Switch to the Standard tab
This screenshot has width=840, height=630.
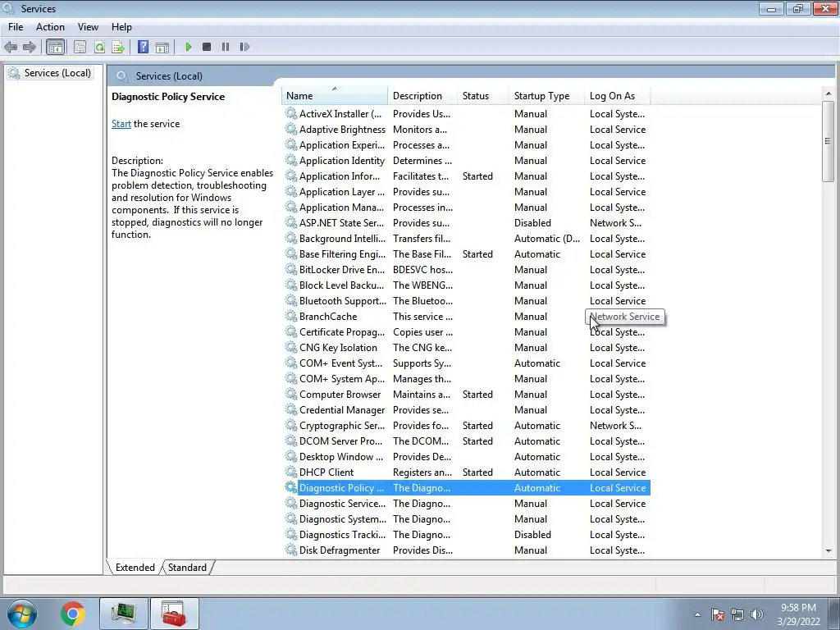[x=187, y=568]
